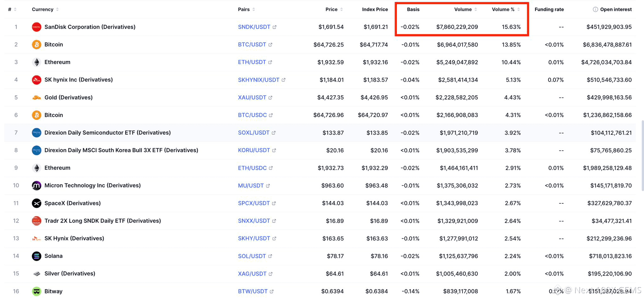Open the SPCX/USDT pair link
The height and width of the screenshot is (299, 644).
[254, 203]
